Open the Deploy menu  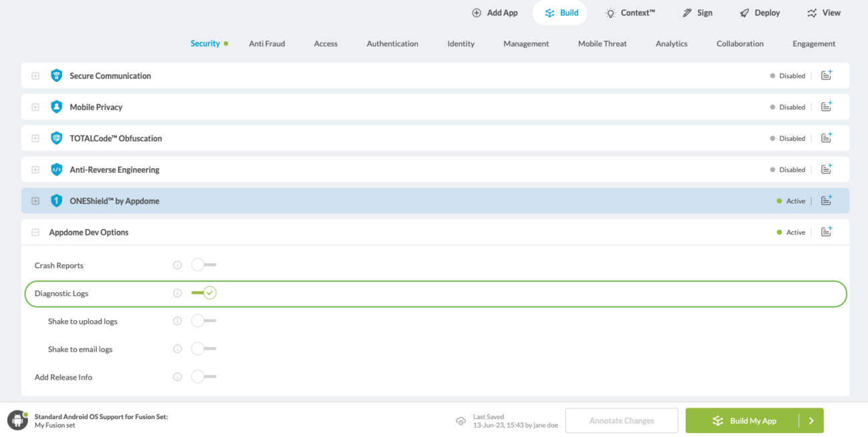point(759,12)
